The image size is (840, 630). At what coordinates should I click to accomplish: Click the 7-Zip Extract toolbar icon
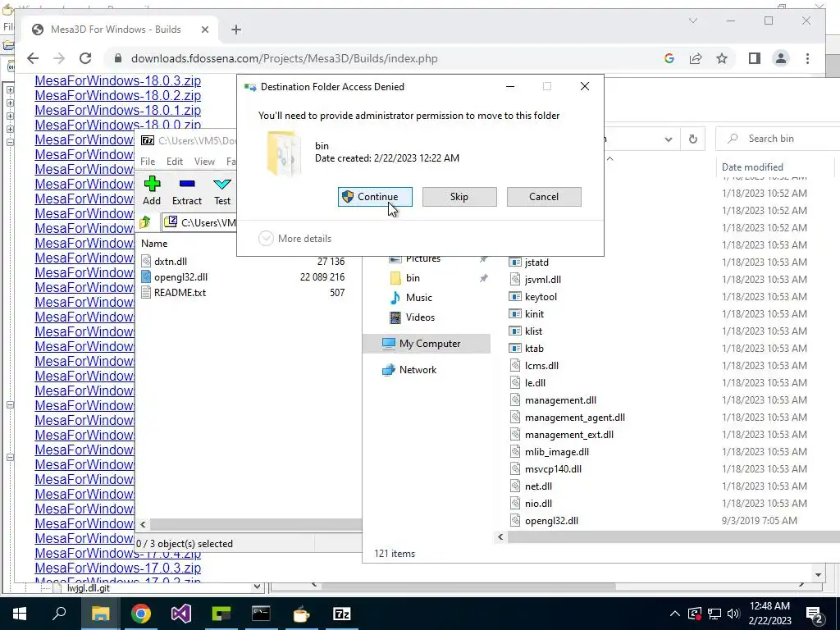coord(186,190)
